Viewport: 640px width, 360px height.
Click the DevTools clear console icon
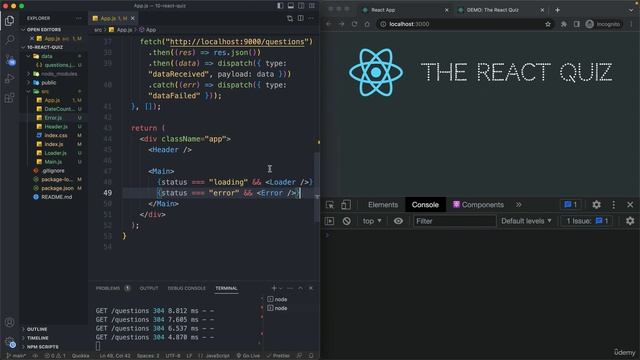[347, 221]
